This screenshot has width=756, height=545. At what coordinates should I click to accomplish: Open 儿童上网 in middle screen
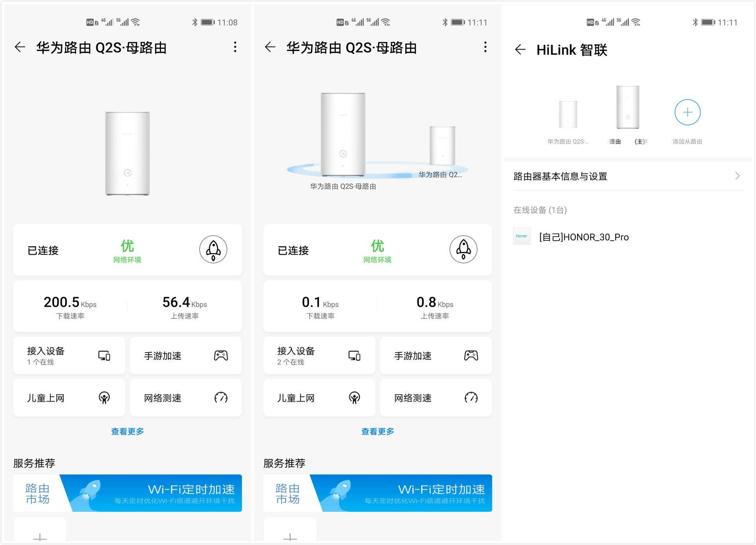pyautogui.click(x=319, y=398)
